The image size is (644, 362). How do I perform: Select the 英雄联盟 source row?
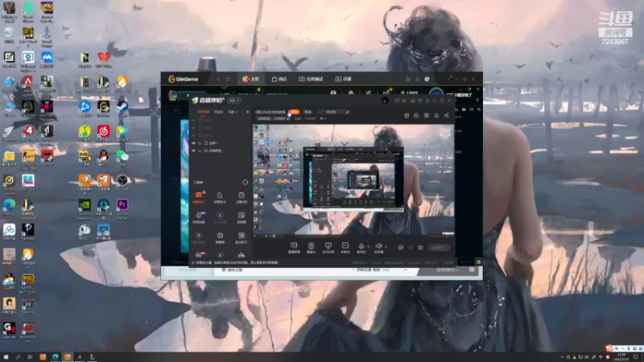tap(221, 150)
